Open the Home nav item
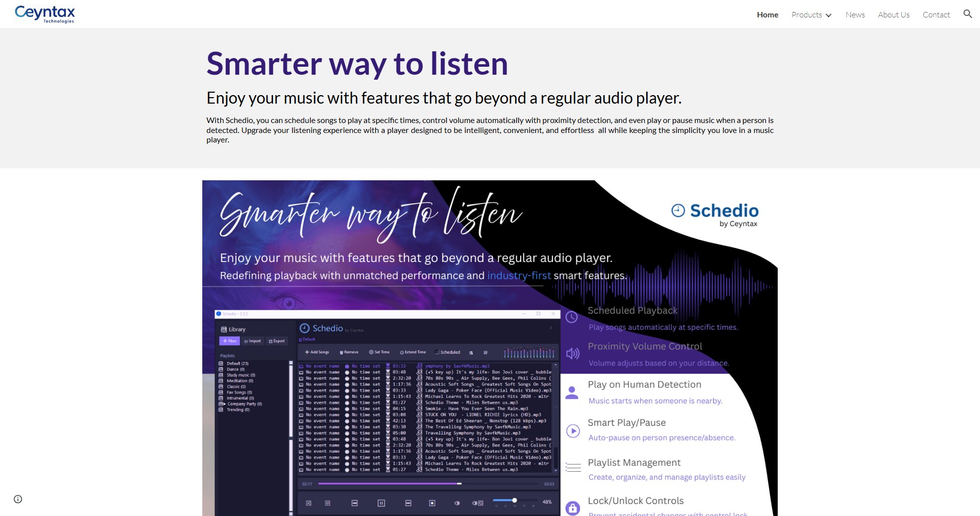Image resolution: width=980 pixels, height=516 pixels. pos(767,15)
